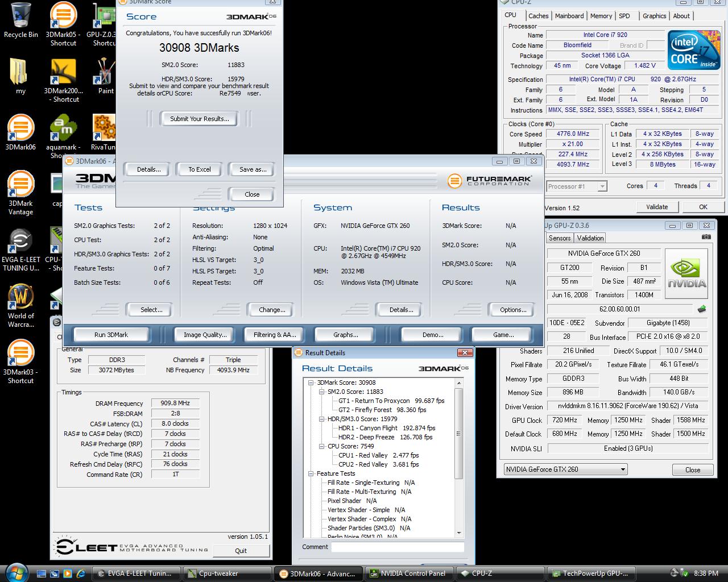728x582 pixels.
Task: Open the Processor #1 dropdown in CPU-Z
Action: click(x=577, y=186)
